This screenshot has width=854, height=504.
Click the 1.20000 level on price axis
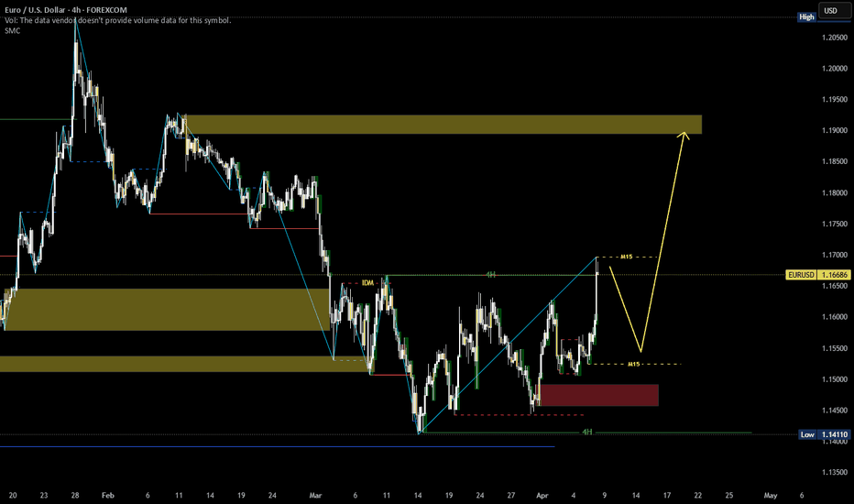point(832,68)
